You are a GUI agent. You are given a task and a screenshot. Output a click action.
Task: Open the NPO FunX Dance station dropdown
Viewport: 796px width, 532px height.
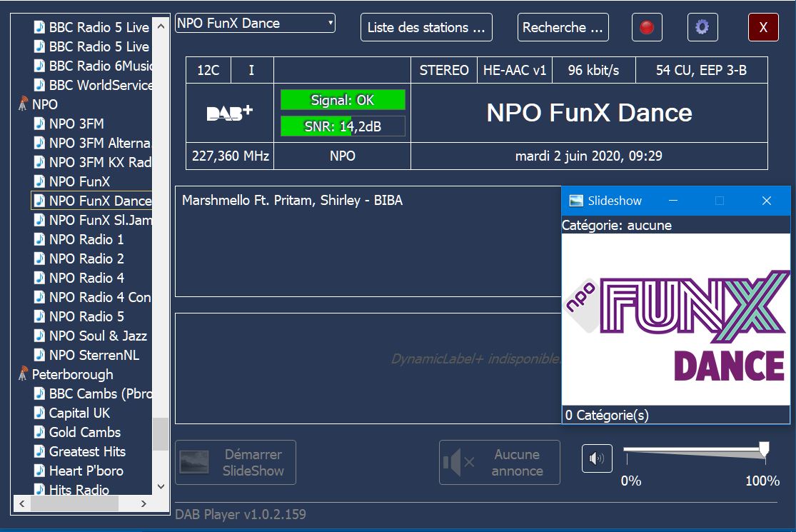(x=255, y=24)
